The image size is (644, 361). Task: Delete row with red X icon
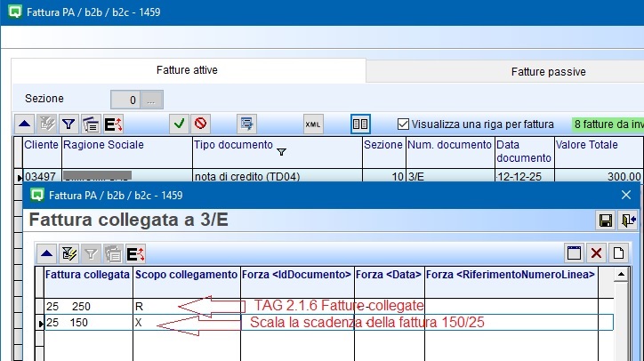tap(597, 253)
